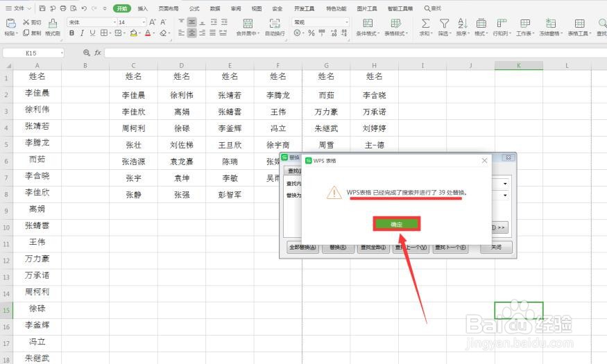Click the formula bar input field
The height and width of the screenshot is (364, 607).
click(355, 53)
